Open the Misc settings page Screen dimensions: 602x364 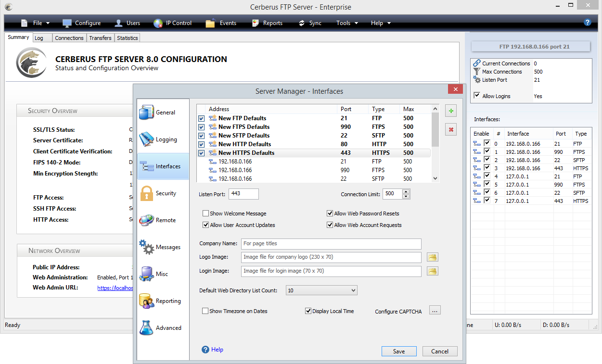point(163,274)
